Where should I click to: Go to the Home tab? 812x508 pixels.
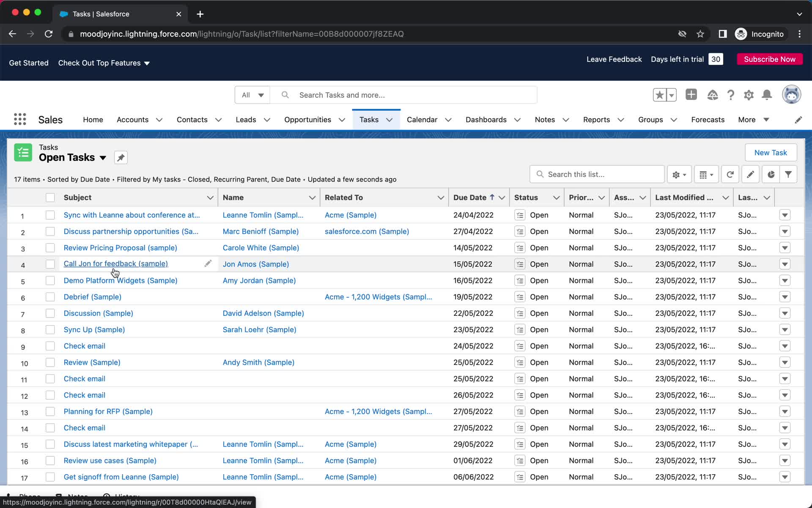pyautogui.click(x=93, y=120)
